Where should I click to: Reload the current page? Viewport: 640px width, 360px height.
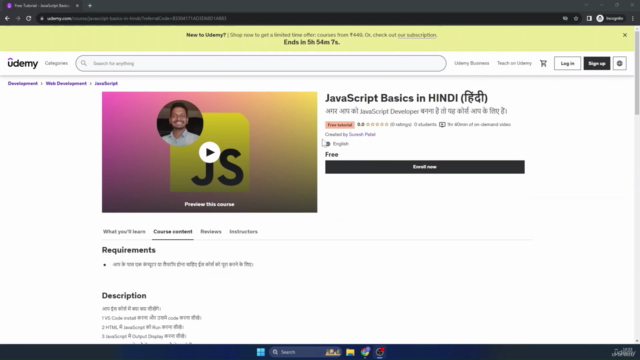tap(29, 18)
